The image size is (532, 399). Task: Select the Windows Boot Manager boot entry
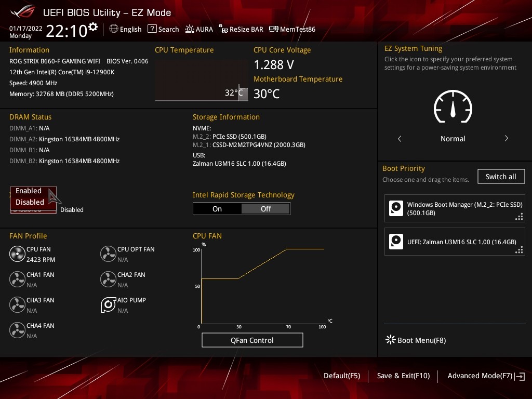456,209
